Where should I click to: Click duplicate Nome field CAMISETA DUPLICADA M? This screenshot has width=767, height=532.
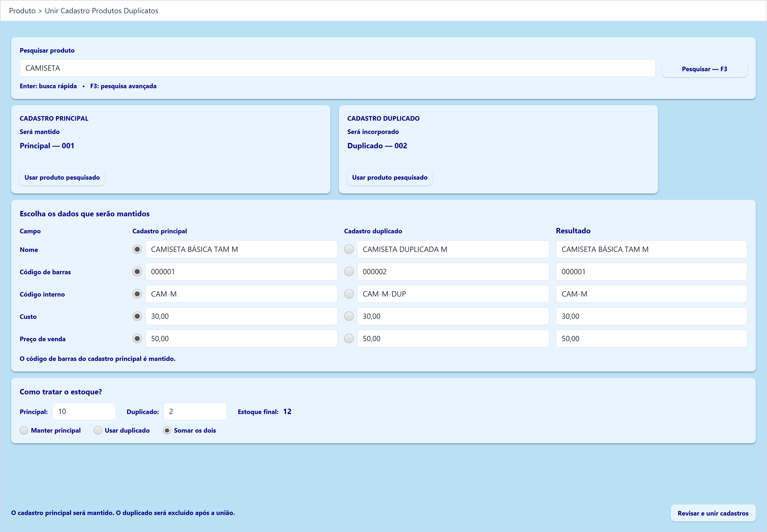point(453,249)
